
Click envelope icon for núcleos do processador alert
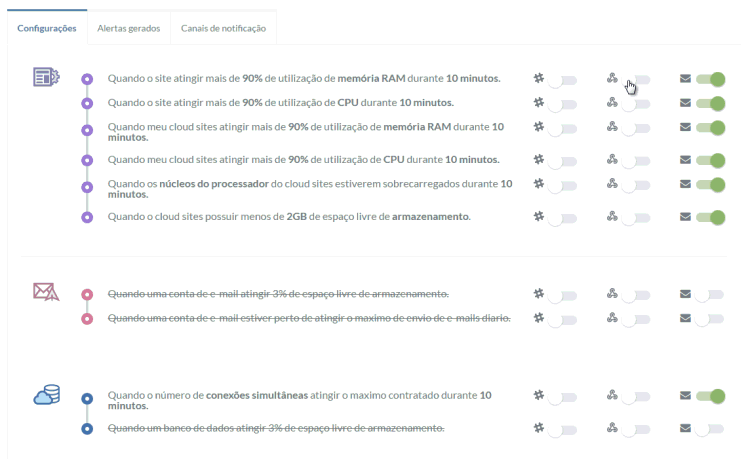[685, 184]
